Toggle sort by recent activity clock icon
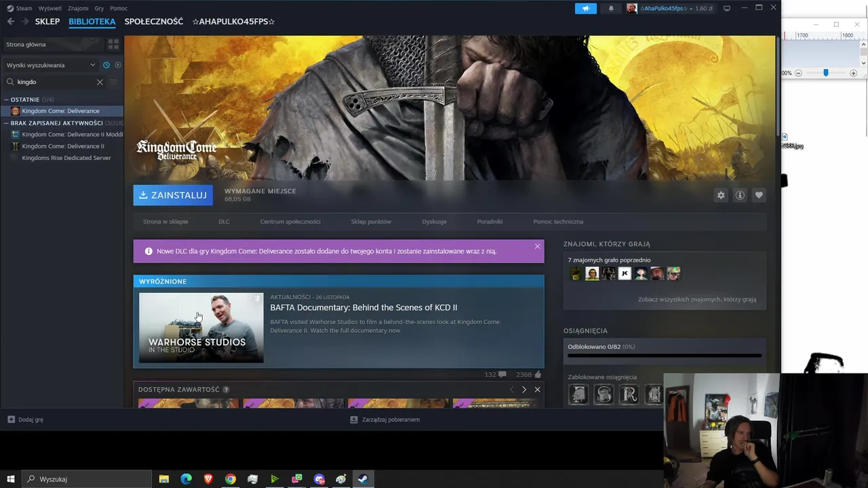868x488 pixels. [x=106, y=65]
